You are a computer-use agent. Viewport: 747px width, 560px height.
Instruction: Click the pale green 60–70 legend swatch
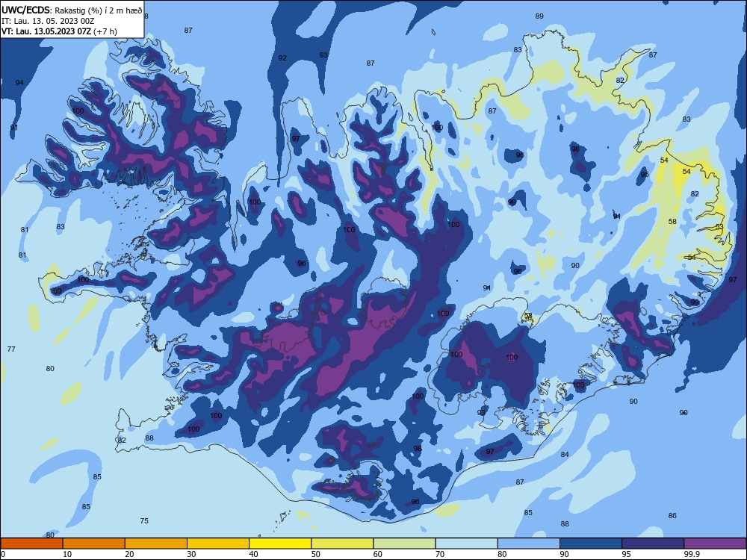404,544
